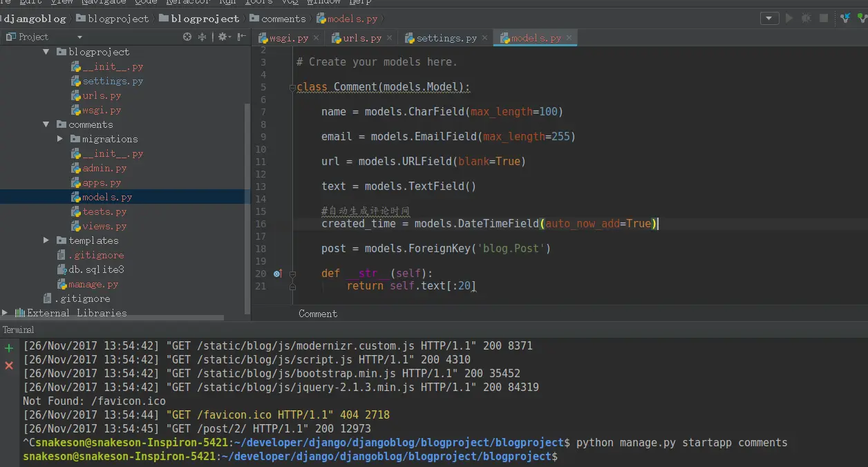
Task: Click the manage.py Python file icon
Action: pyautogui.click(x=62, y=284)
